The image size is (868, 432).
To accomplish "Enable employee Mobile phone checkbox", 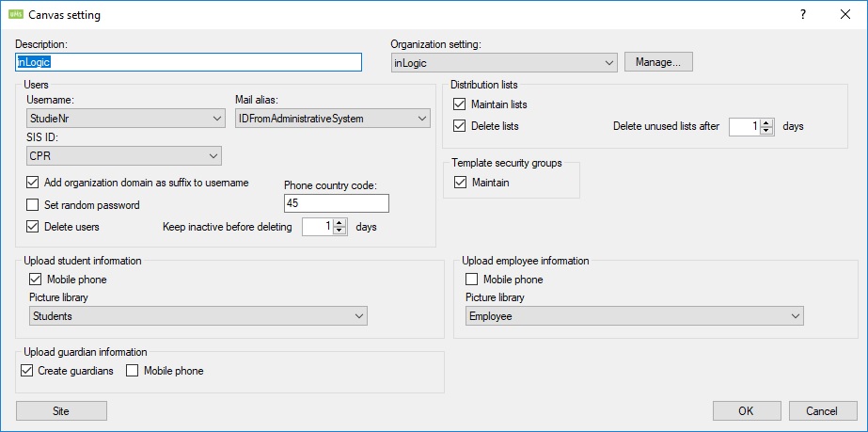I will 472,280.
